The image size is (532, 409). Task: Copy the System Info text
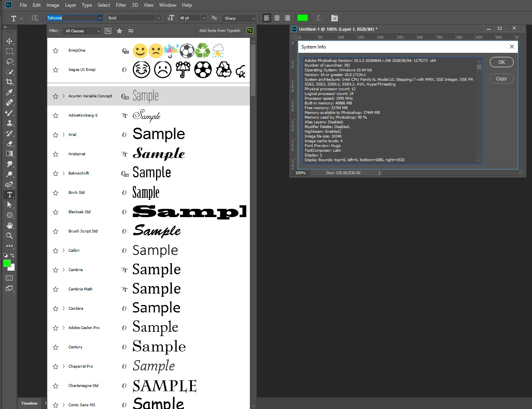click(x=501, y=79)
